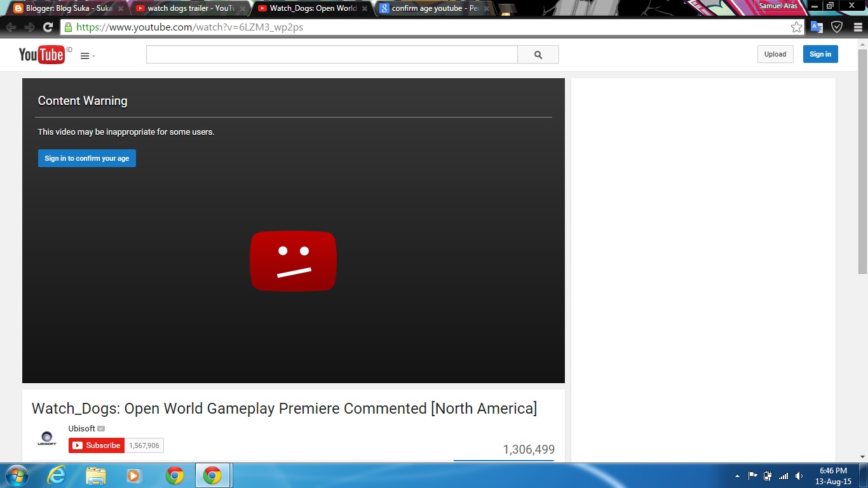Open the Ubisoft channel link
Image resolution: width=868 pixels, height=488 pixels.
[x=82, y=429]
